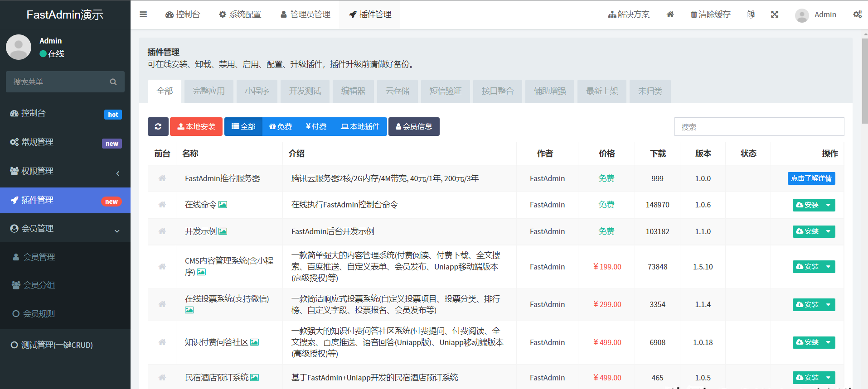Open 会员分组 submenu item
Viewport: 868px width, 389px height.
(x=65, y=285)
